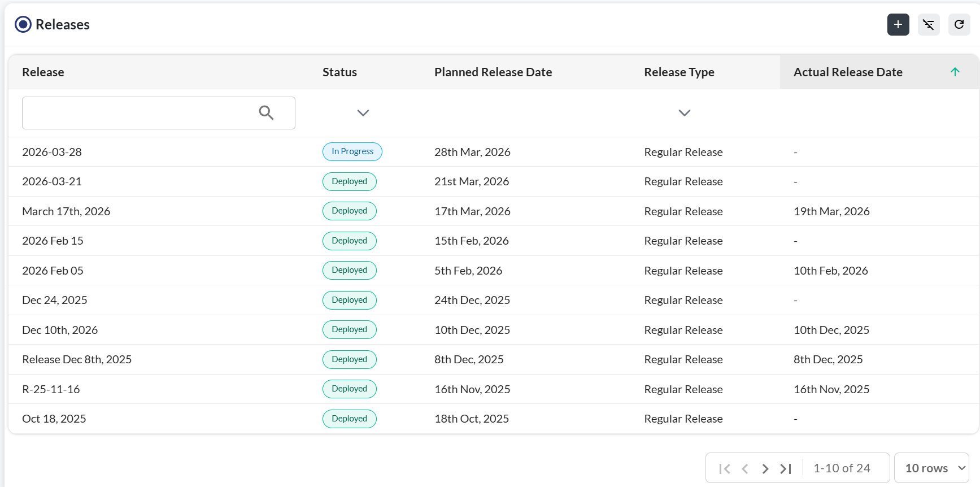Image resolution: width=980 pixels, height=487 pixels.
Task: Sort by the Status column header
Action: (x=339, y=72)
